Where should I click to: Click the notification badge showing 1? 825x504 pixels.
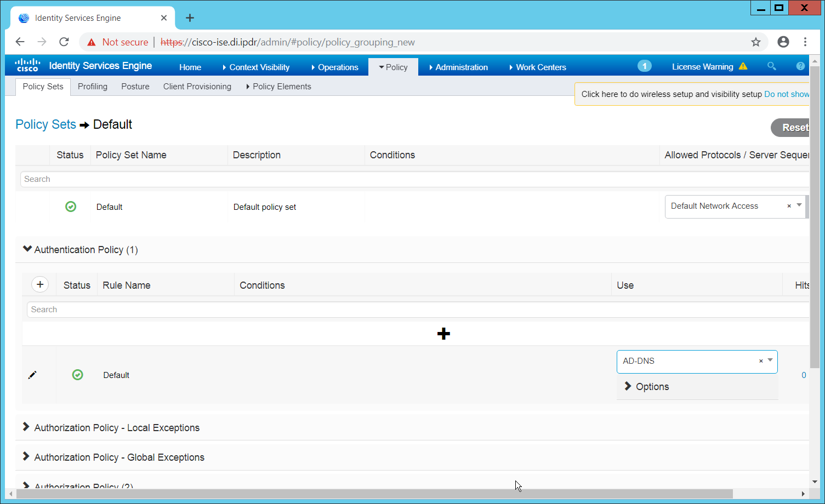click(x=644, y=66)
